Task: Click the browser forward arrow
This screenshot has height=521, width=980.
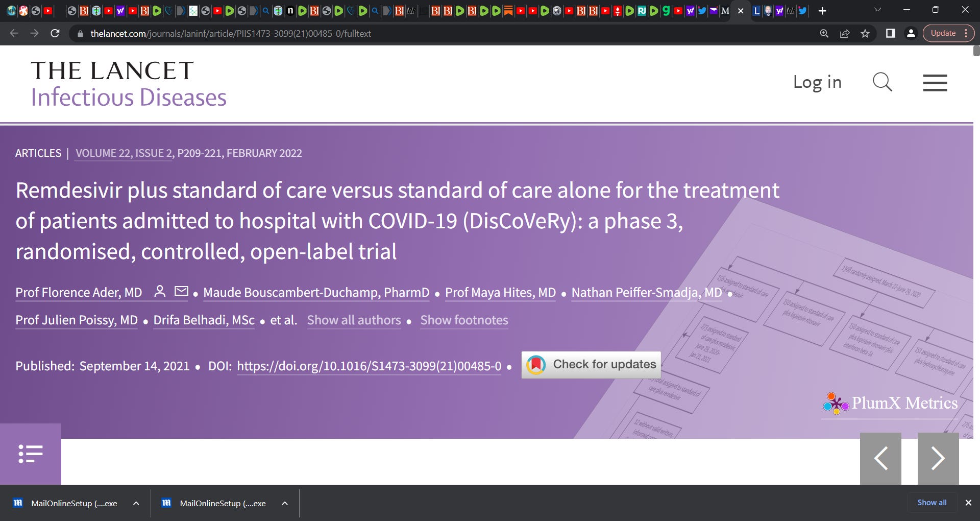Action: [x=34, y=33]
